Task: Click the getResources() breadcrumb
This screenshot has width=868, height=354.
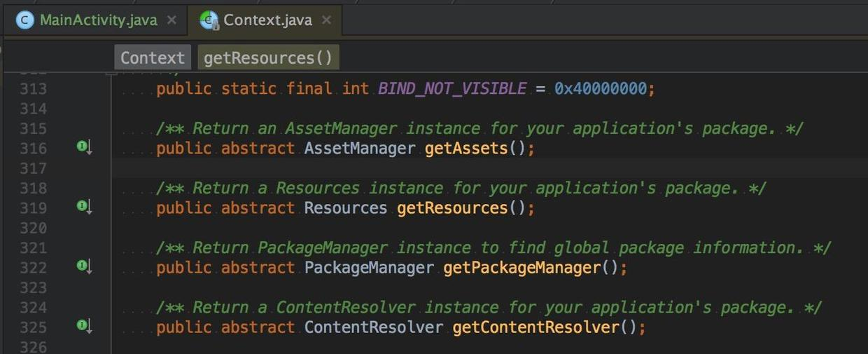Action: [x=268, y=57]
